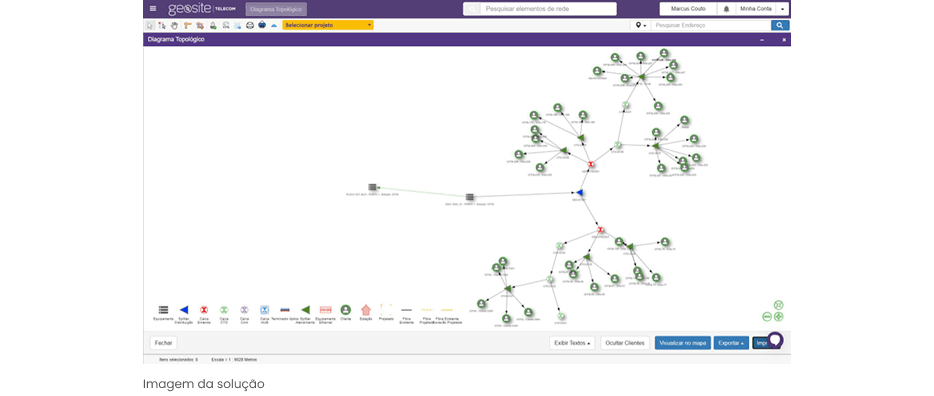Click the green Splitter Atendimento legend icon
Image resolution: width=934 pixels, height=396 pixels.
306,310
